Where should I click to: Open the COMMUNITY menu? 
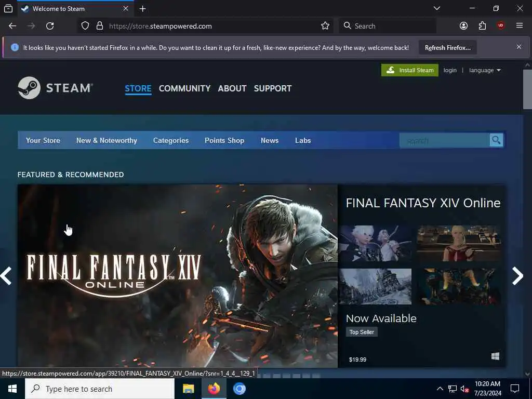(184, 88)
